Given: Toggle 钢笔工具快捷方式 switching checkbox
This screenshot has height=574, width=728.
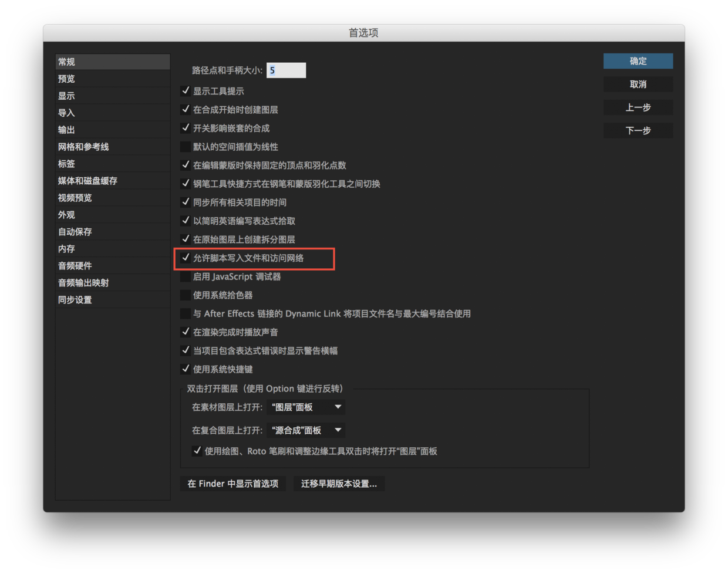Looking at the screenshot, I should point(186,184).
